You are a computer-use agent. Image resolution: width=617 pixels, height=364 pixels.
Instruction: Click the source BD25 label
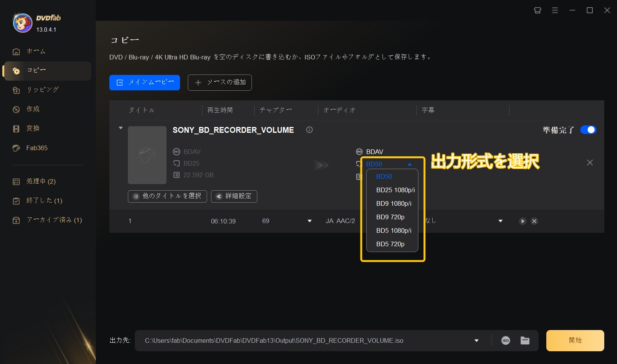[x=191, y=163]
